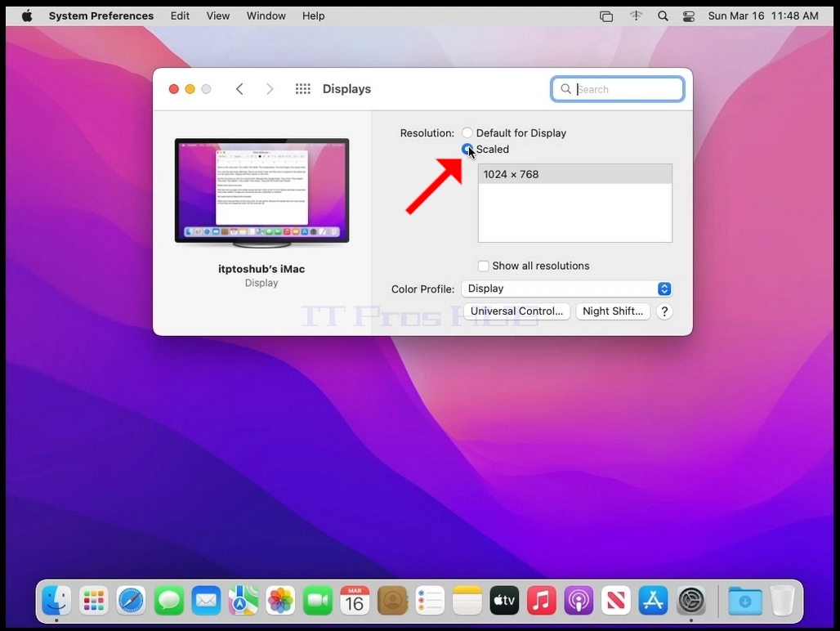Image resolution: width=840 pixels, height=631 pixels.
Task: Open the Window menu
Action: (x=266, y=16)
